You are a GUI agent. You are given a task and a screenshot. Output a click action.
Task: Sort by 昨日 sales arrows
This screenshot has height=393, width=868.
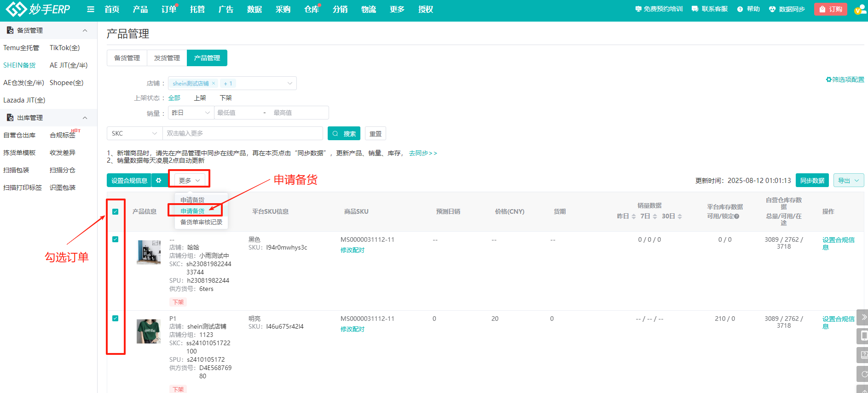click(634, 216)
